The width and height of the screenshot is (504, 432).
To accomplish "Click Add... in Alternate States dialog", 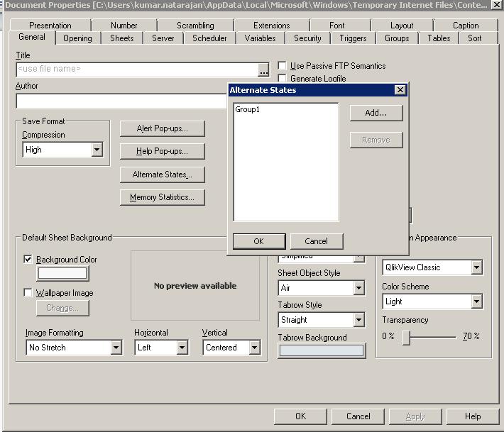I will [376, 113].
